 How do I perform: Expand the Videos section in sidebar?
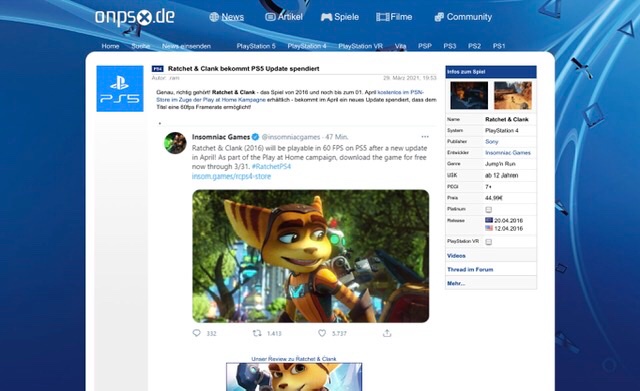(456, 255)
